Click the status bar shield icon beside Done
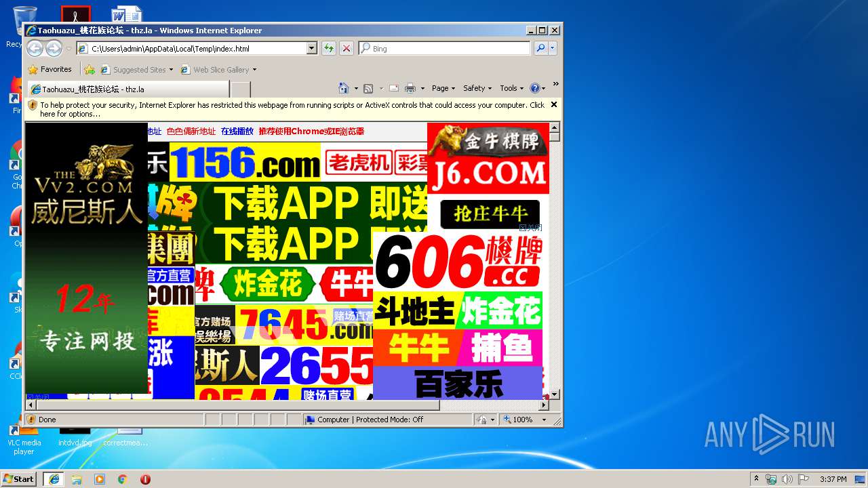This screenshot has height=488, width=868. point(31,420)
